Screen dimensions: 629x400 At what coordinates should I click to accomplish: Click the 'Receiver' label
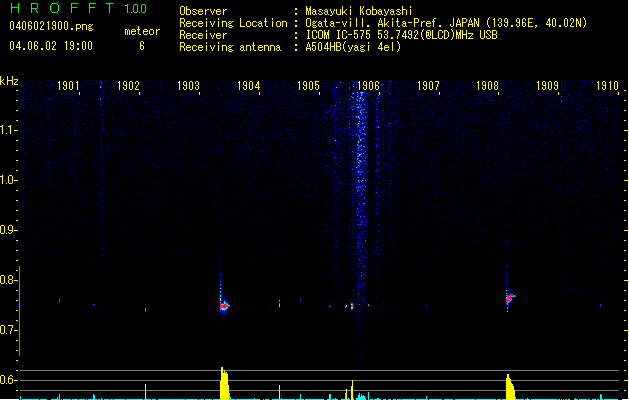(203, 35)
